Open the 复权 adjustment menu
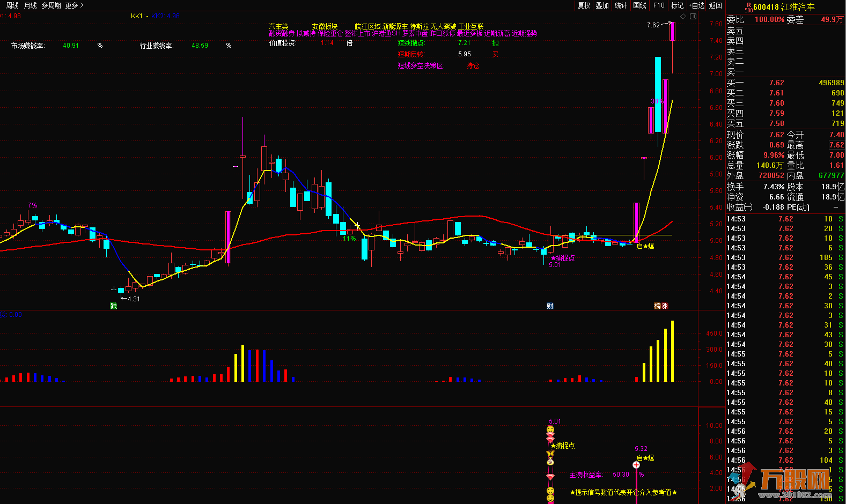846x504 pixels. tap(584, 5)
